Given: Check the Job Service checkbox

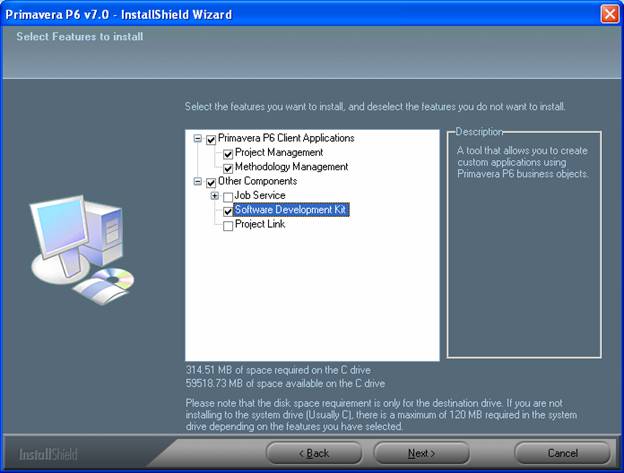Looking at the screenshot, I should point(228,197).
